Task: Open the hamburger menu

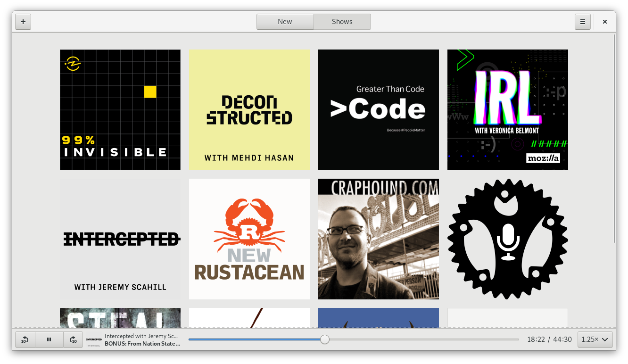Action: pyautogui.click(x=582, y=22)
